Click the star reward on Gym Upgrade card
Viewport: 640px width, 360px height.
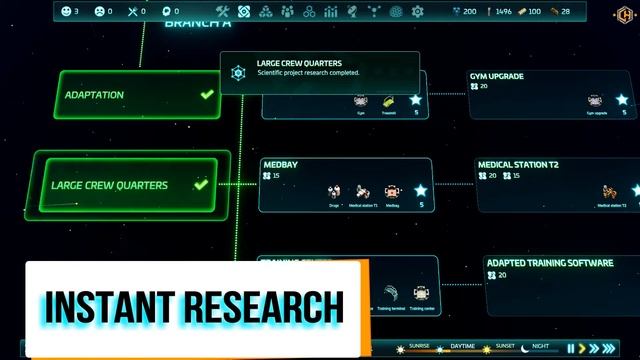622,99
